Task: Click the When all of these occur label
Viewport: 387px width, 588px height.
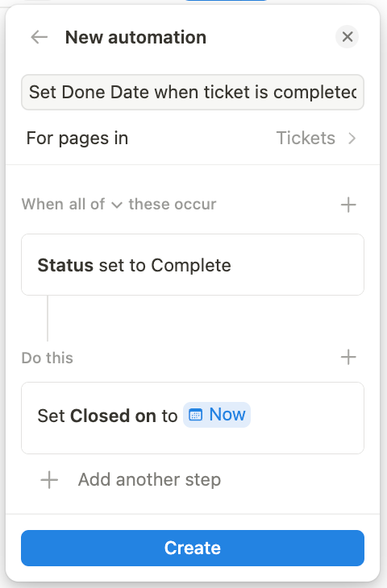Action: click(x=119, y=205)
